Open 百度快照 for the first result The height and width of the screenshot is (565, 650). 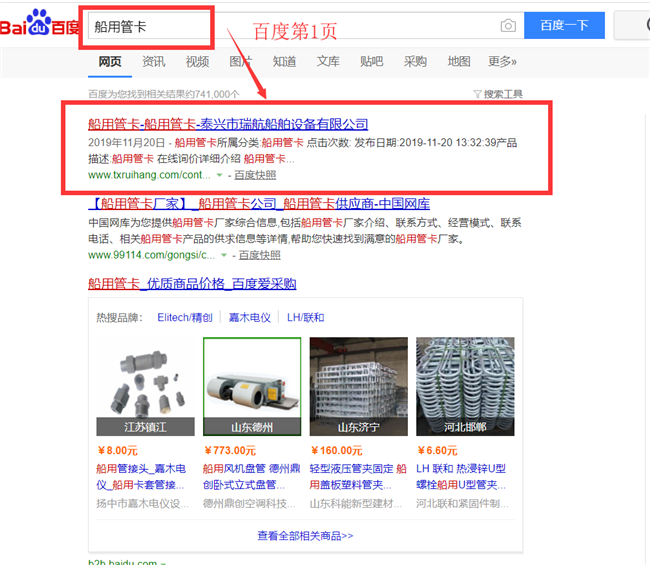click(x=255, y=175)
